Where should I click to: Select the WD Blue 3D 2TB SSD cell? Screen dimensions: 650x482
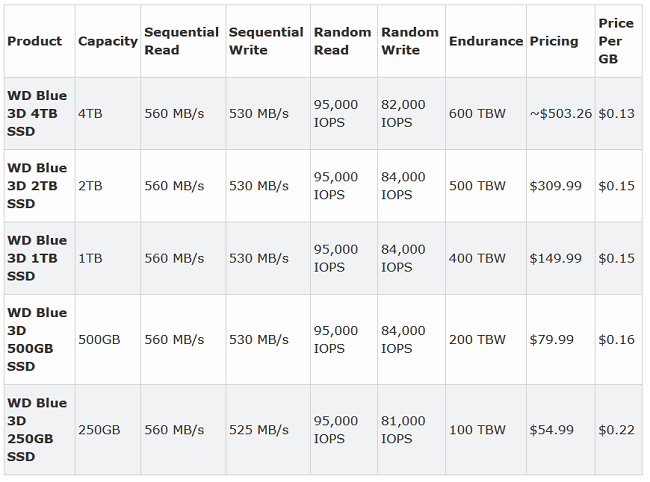pyautogui.click(x=37, y=186)
